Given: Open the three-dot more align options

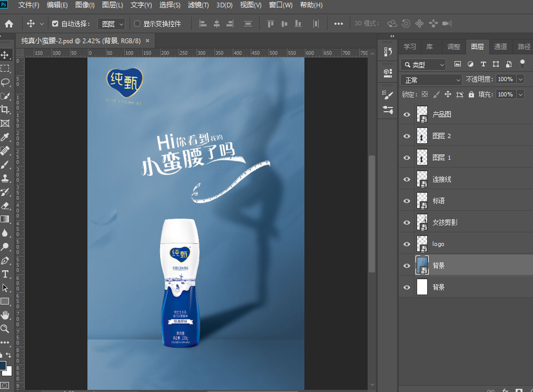Looking at the screenshot, I should click(x=339, y=24).
